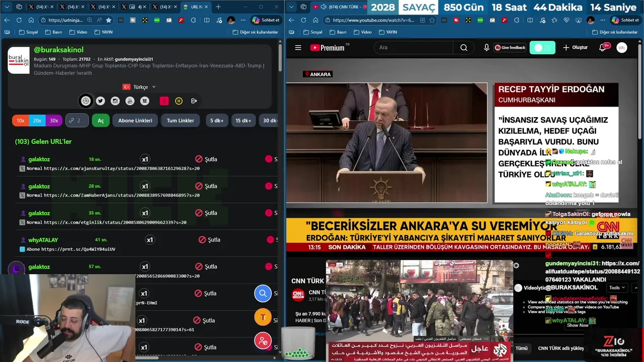Toggle the 15 dk+ filter
644x362 pixels.
[x=244, y=121]
